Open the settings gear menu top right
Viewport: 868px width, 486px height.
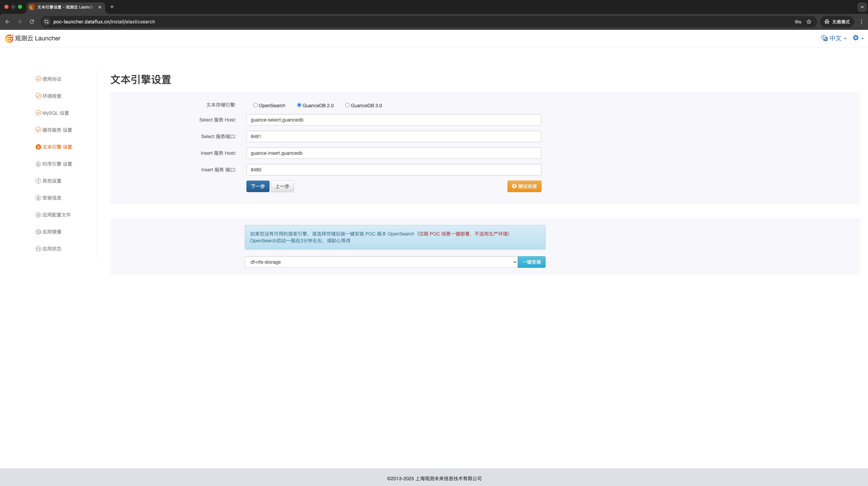tap(856, 38)
